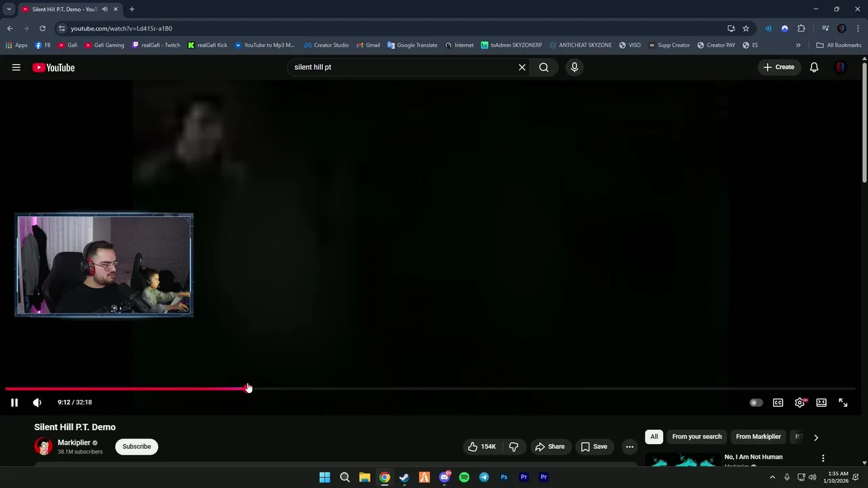The image size is (868, 488).
Task: Toggle closed captions in player
Action: (778, 403)
